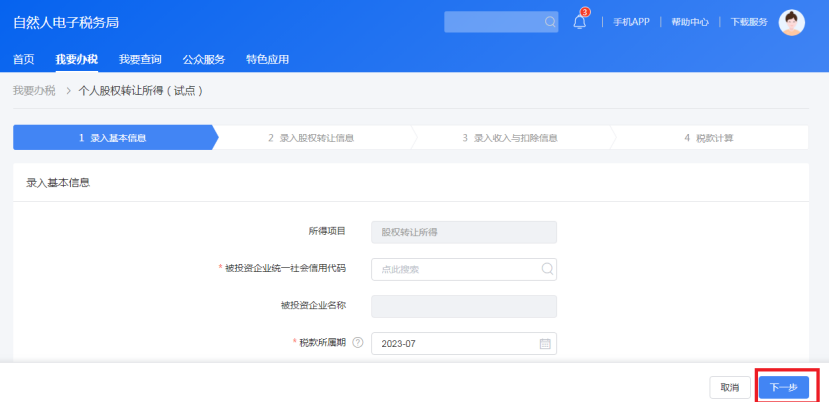Viewport: 829px width, 402px height.
Task: Click the help question mark beside 税款所属期
Action: point(357,343)
